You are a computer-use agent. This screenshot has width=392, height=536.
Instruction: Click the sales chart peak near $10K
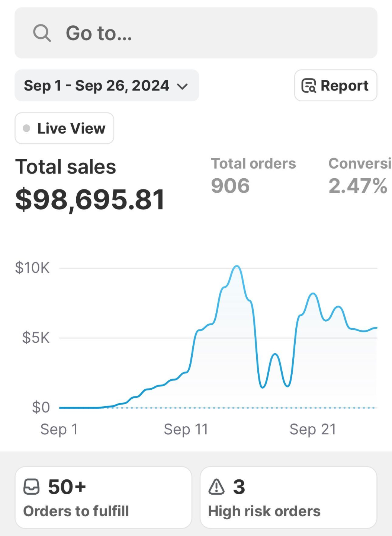(x=237, y=267)
